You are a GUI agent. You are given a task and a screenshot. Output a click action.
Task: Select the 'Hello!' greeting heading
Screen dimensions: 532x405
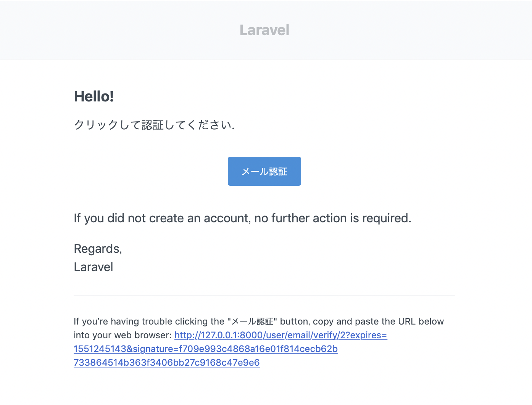(x=94, y=96)
